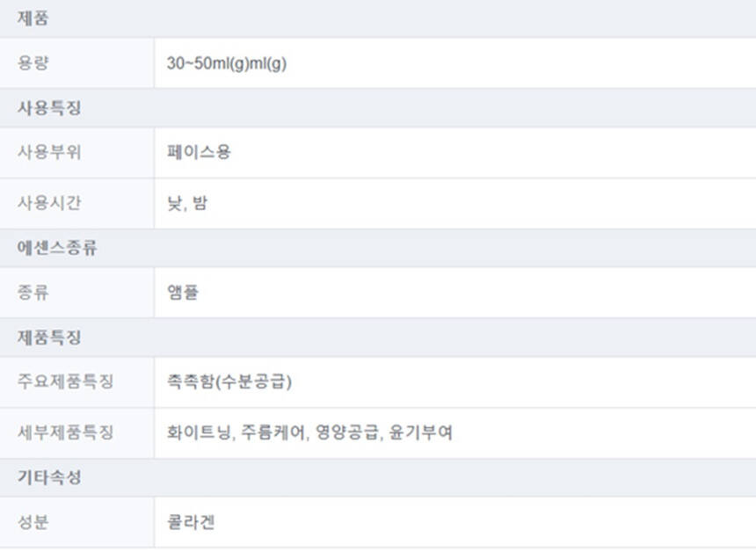Select the 사용부위 row label

click(49, 152)
